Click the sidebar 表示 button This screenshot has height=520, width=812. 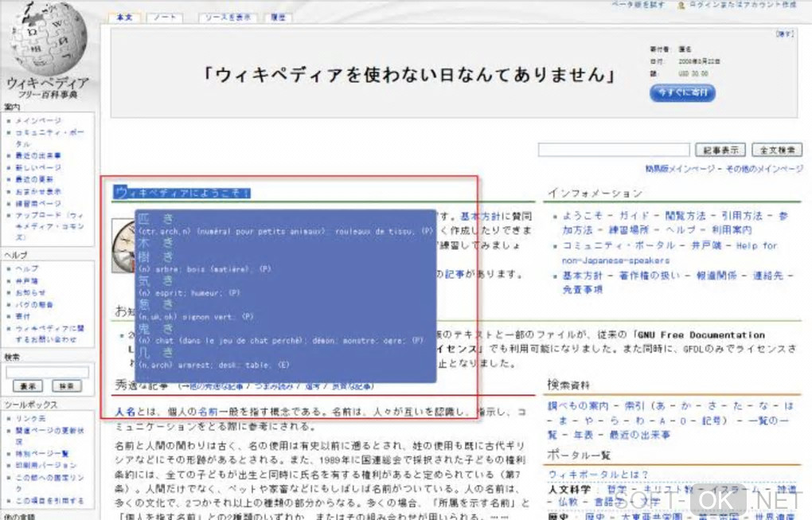coord(28,386)
